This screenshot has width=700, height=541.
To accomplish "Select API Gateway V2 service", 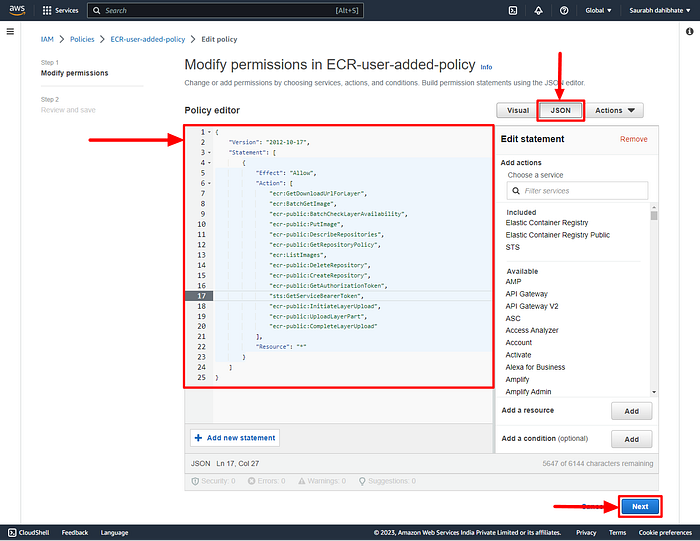I will click(x=532, y=306).
